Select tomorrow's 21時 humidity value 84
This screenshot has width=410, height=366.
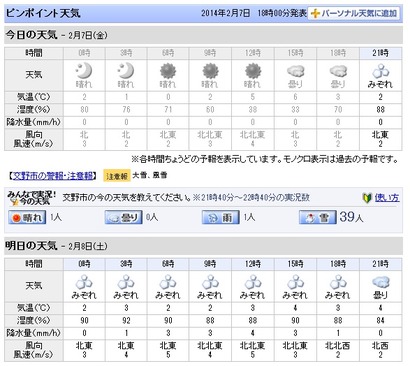381,320
